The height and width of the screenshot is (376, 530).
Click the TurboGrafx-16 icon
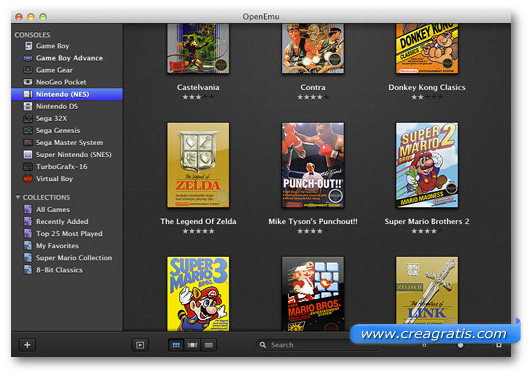point(28,167)
